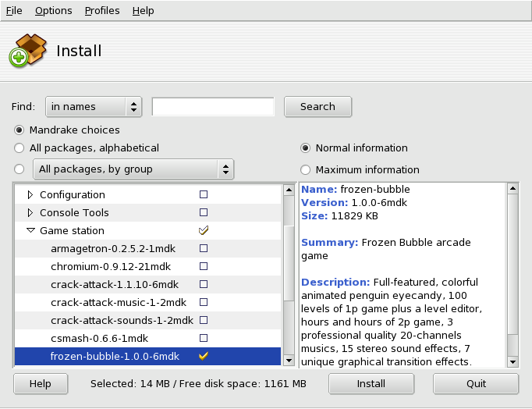Image resolution: width=532 pixels, height=409 pixels.
Task: Click the Install package box icon
Action: (27, 51)
